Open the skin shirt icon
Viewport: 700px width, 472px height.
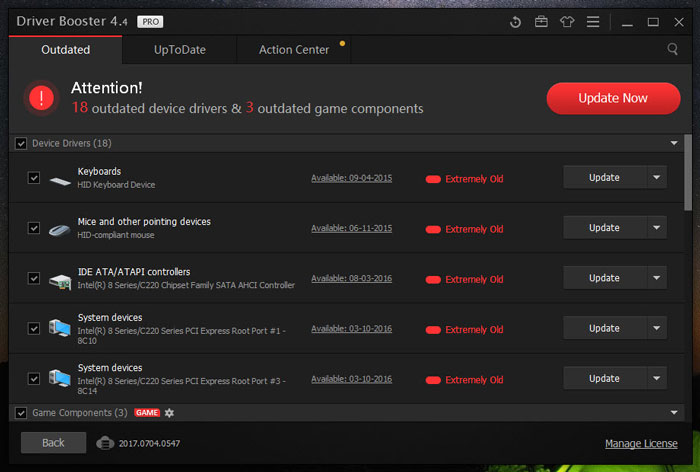click(x=567, y=21)
